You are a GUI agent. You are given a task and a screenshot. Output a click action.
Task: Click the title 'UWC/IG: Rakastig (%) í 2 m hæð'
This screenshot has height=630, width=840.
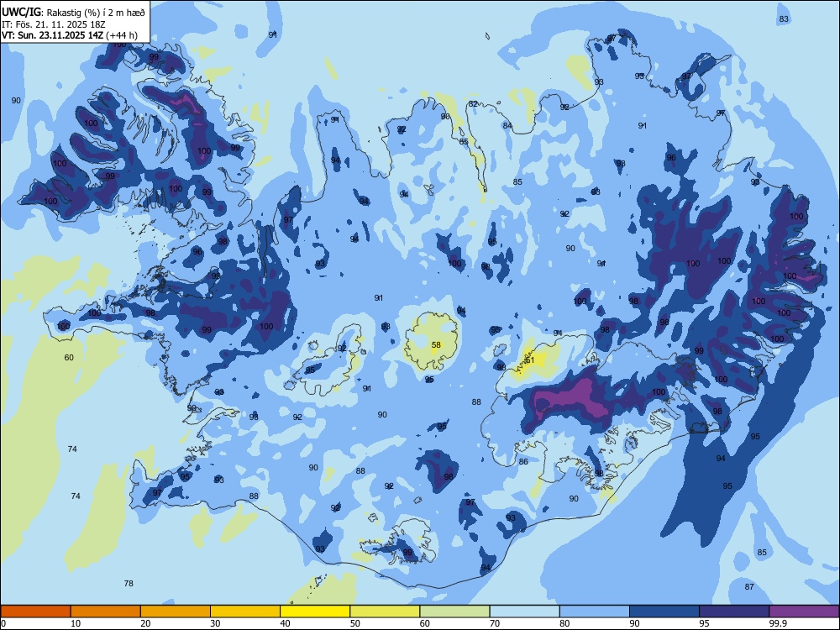click(x=73, y=13)
